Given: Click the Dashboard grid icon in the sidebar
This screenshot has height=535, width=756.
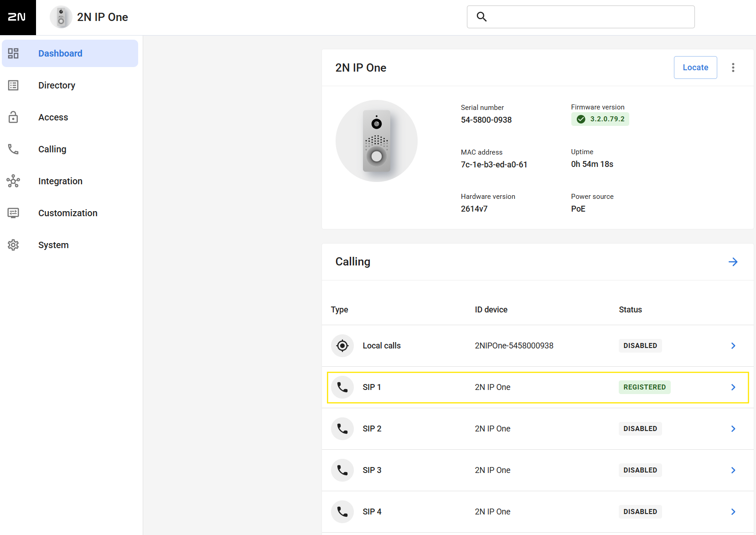Looking at the screenshot, I should click(13, 53).
